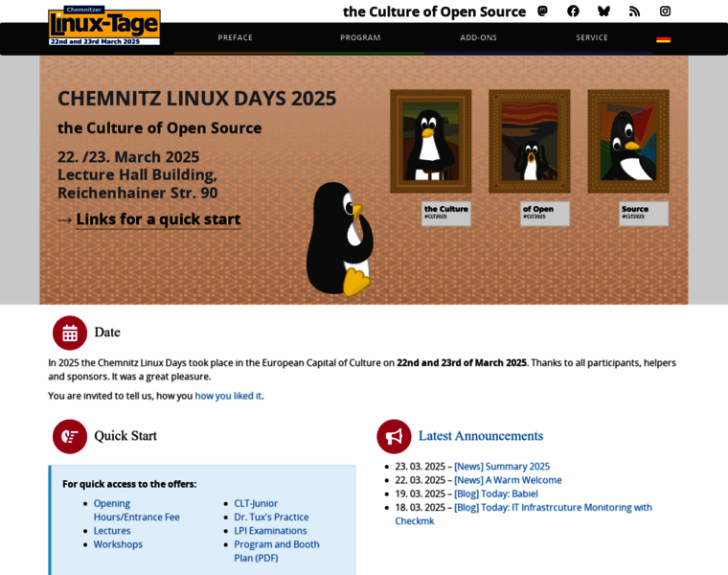Open the CLT-Junior link

coord(256,503)
